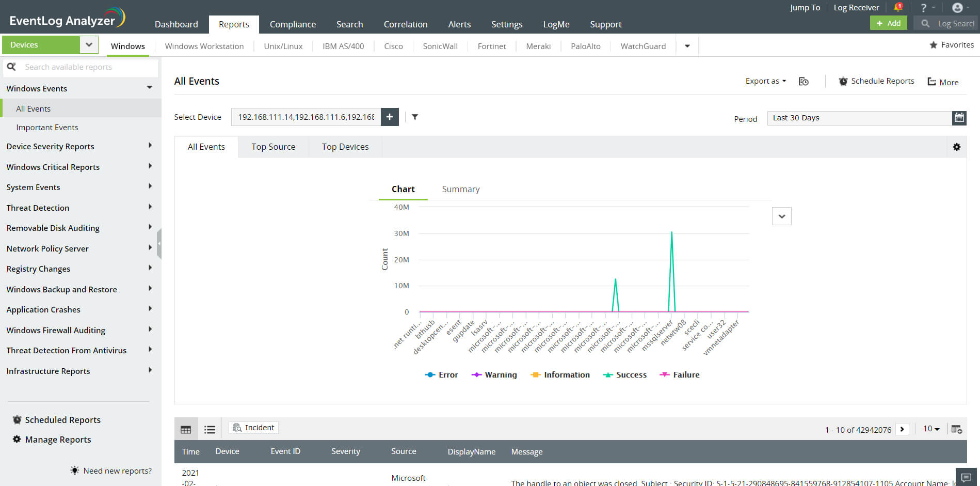
Task: Click the green Add button
Action: tap(888, 23)
